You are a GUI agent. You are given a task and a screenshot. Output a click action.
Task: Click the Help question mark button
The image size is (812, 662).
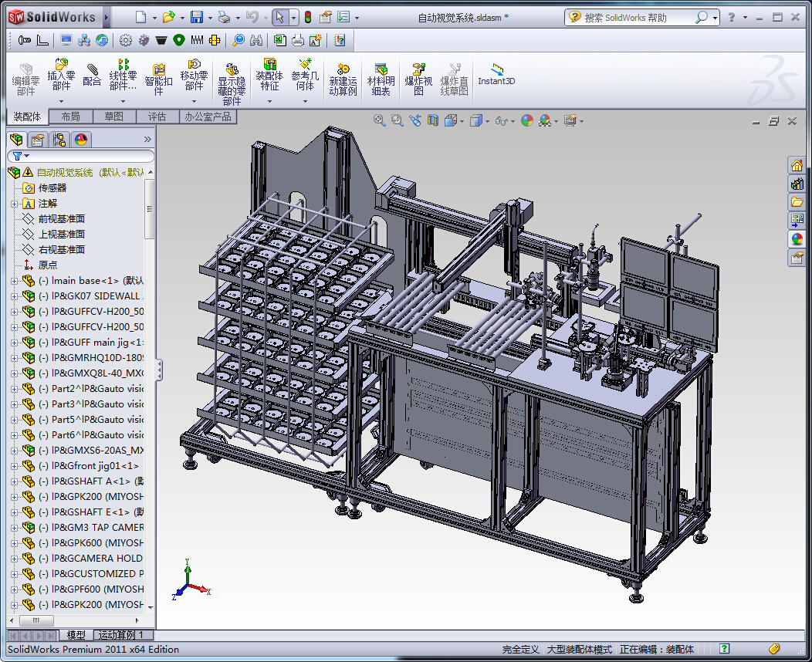click(731, 17)
